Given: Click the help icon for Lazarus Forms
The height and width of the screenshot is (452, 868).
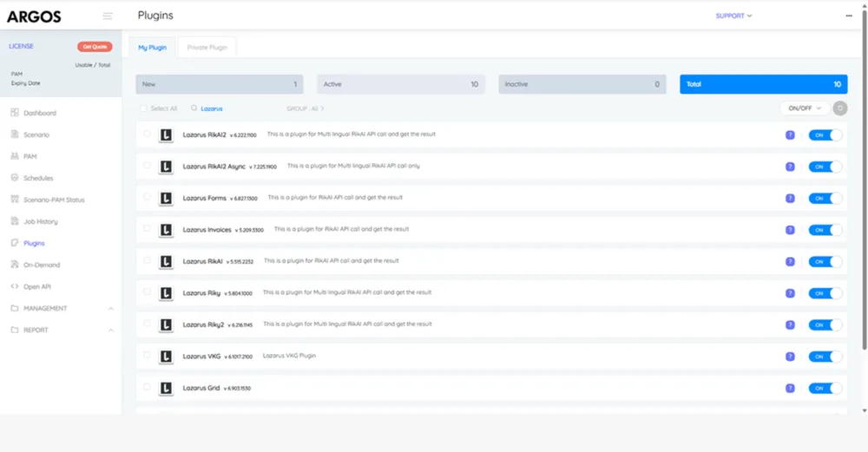Looking at the screenshot, I should [790, 198].
